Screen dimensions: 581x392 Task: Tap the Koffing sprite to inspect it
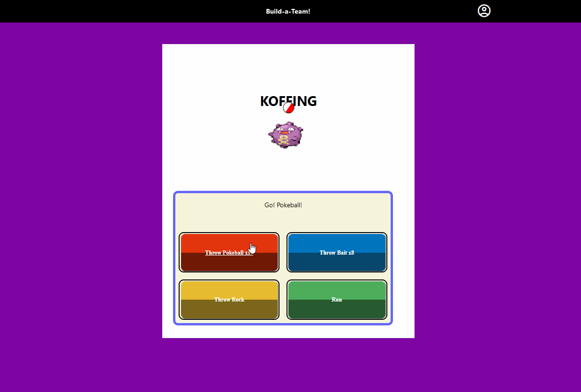[x=286, y=135]
